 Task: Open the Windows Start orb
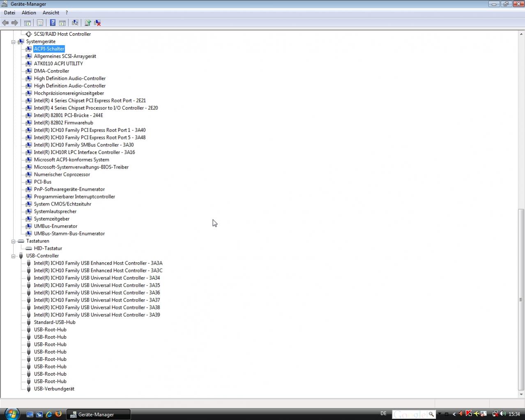point(12,413)
